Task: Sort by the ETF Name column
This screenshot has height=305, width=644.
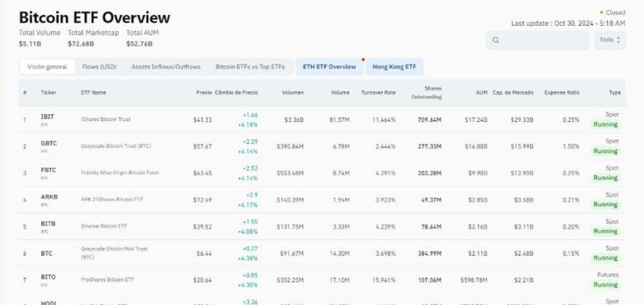Action: (x=94, y=93)
